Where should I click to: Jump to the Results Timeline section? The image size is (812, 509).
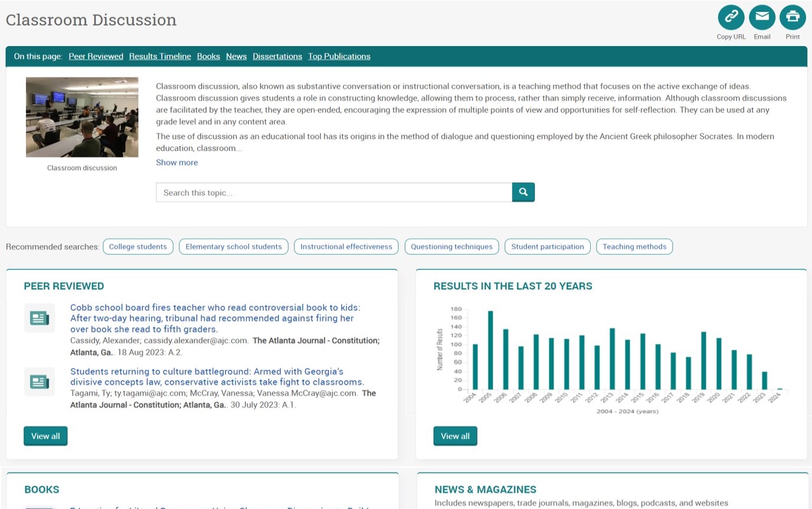(x=160, y=57)
